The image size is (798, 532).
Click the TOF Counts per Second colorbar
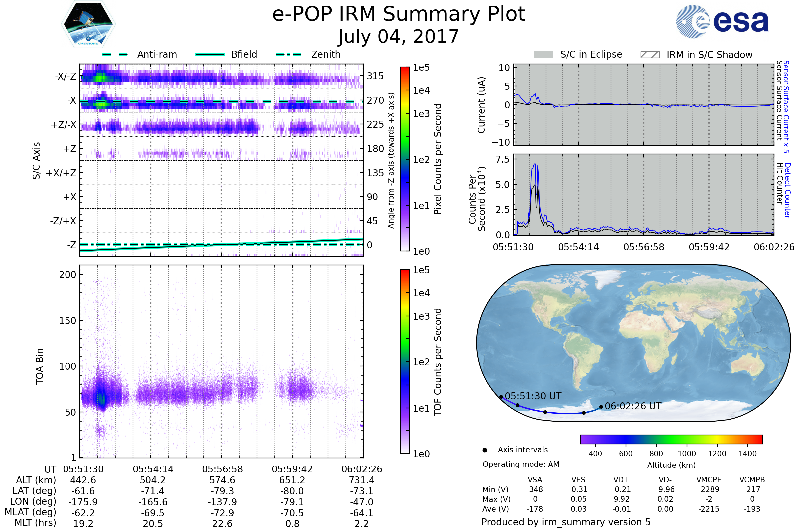tap(405, 361)
